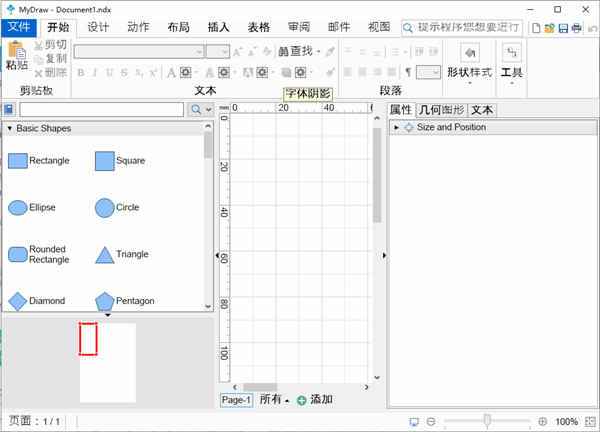Collapse the Basic Shapes section
The height and width of the screenshot is (432, 600).
(10, 129)
